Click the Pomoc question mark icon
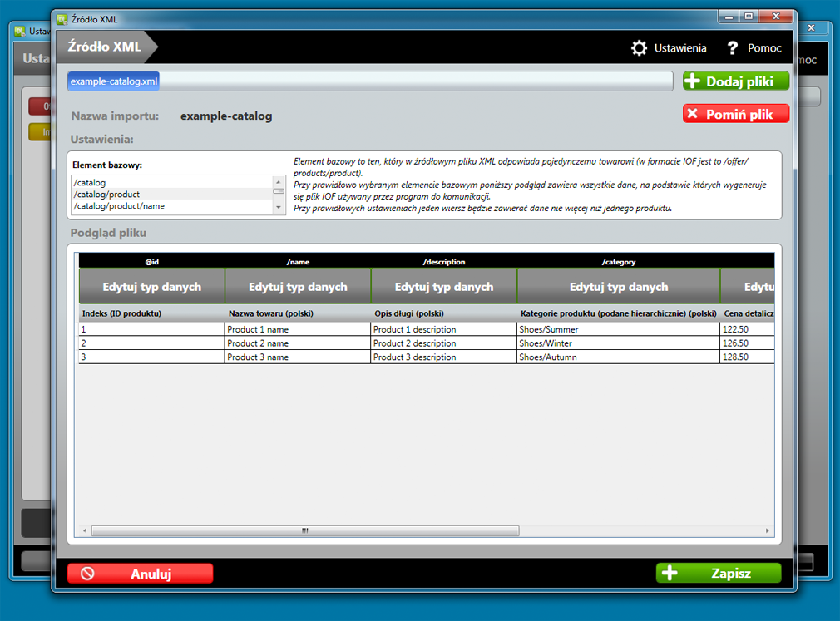The image size is (840, 621). point(732,48)
